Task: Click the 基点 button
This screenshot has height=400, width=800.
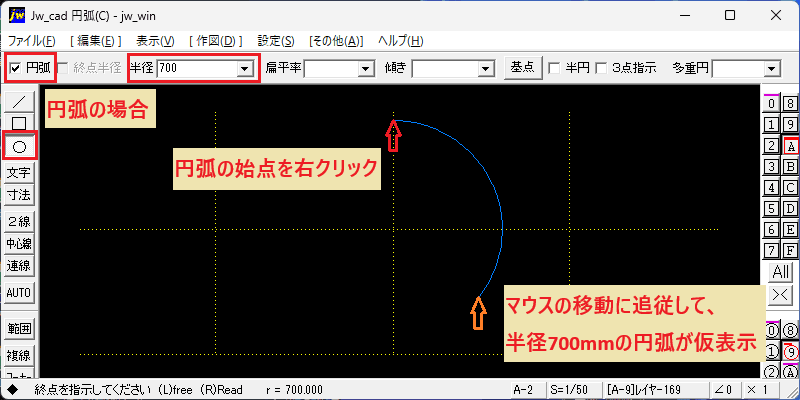Action: [x=523, y=67]
